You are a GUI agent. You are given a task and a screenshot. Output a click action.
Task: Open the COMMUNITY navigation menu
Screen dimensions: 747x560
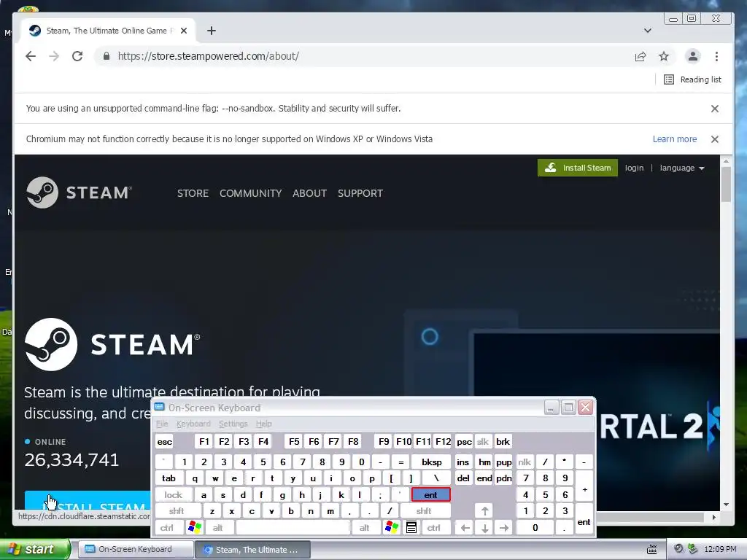251,193
